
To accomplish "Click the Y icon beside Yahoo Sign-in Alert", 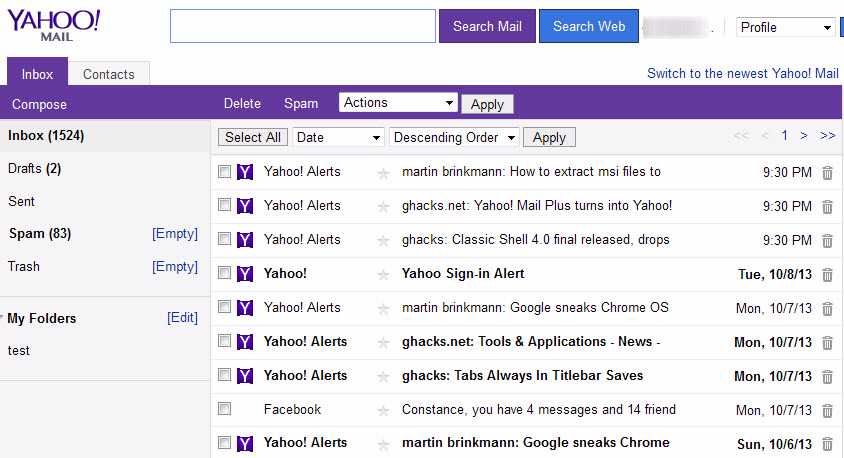I will [x=245, y=273].
